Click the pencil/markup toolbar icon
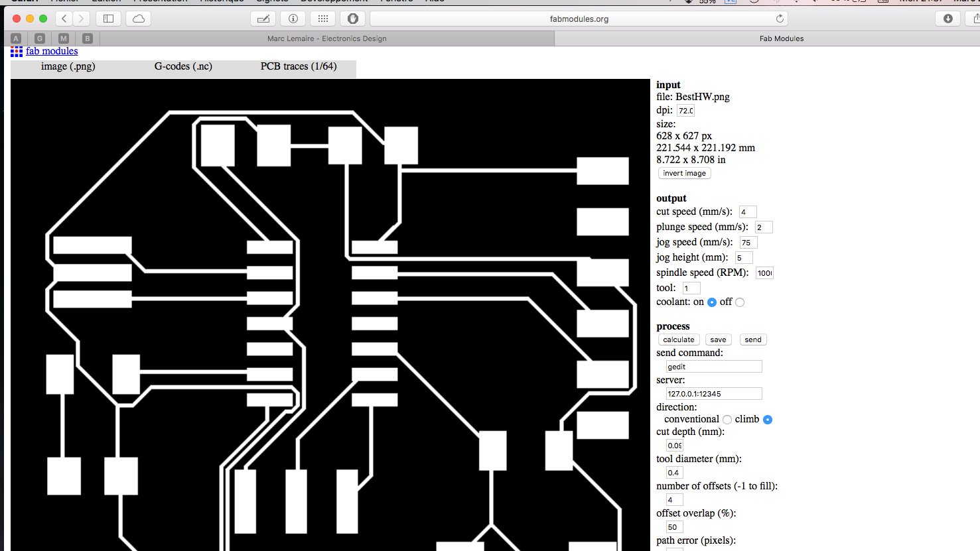 (x=263, y=19)
